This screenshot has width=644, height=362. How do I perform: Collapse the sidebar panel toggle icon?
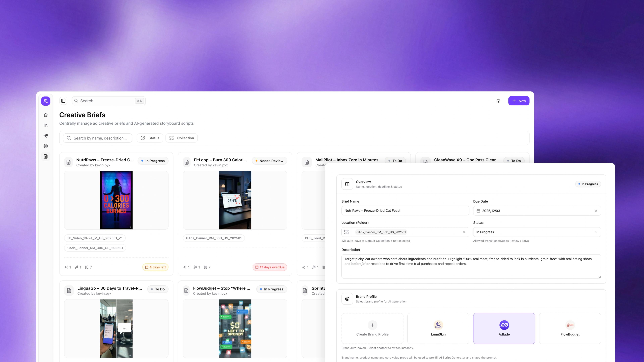pos(63,101)
